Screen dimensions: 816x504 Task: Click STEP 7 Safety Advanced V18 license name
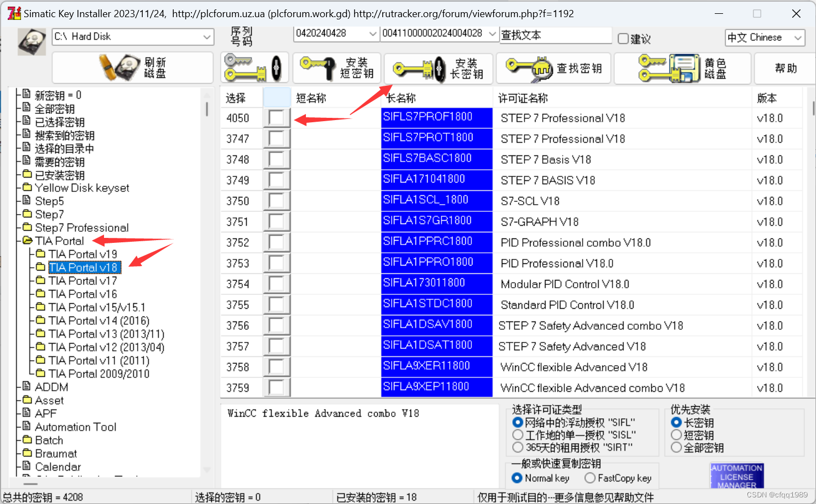pos(572,346)
